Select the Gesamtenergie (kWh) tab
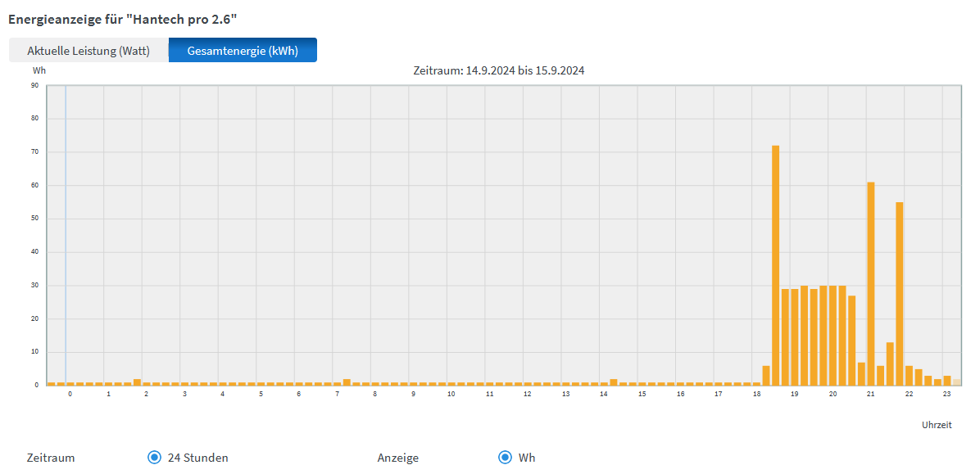 [243, 51]
